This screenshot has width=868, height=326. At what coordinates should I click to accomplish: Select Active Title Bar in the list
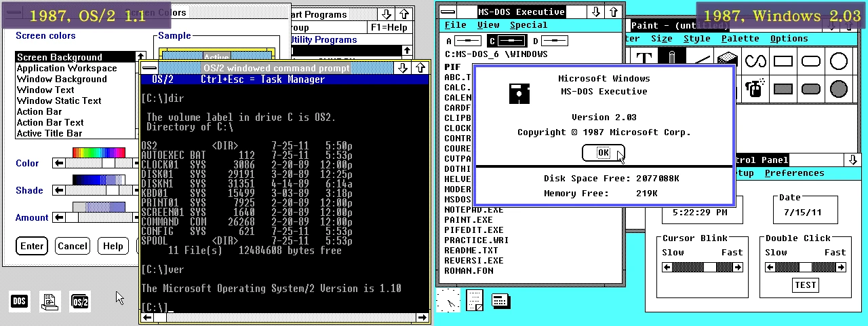coord(75,133)
